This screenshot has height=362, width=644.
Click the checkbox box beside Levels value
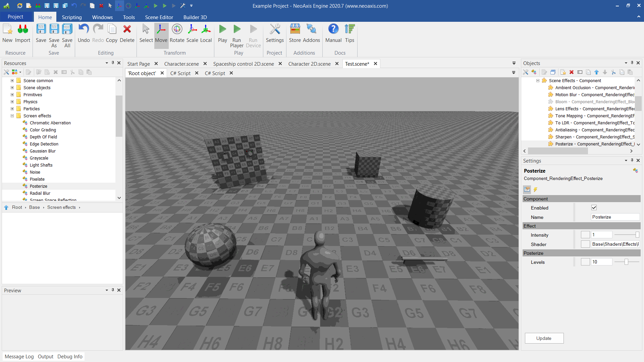585,262
